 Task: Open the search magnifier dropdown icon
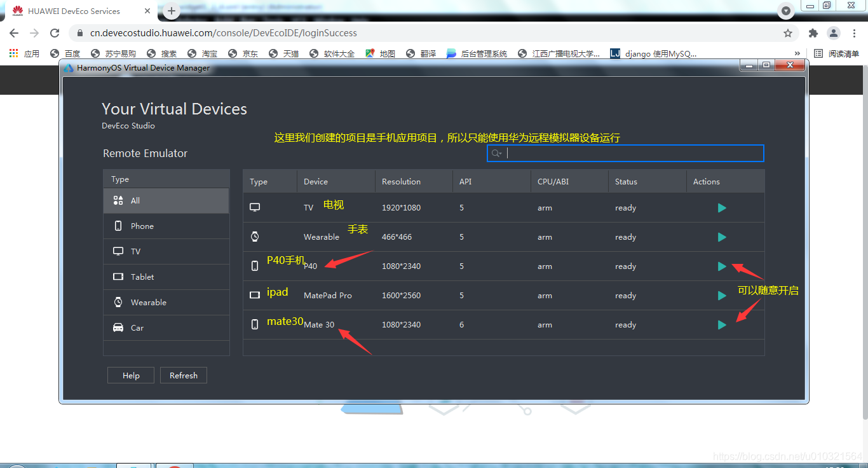coord(497,153)
